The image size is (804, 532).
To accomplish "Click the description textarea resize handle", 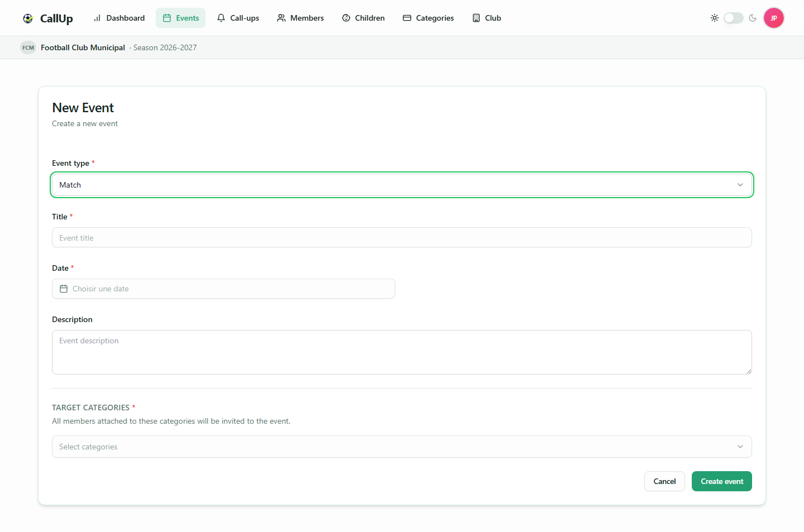I will click(x=748, y=371).
